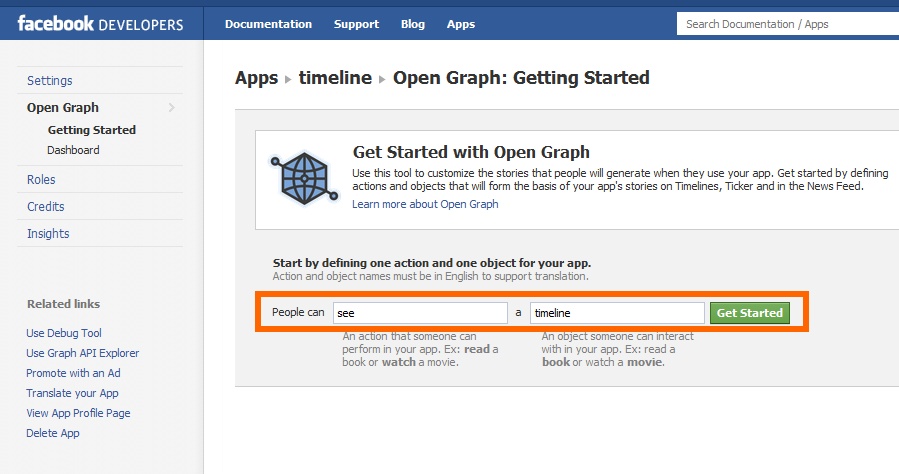This screenshot has height=474, width=899.
Task: Click the timeline breadcrumb link
Action: [335, 77]
